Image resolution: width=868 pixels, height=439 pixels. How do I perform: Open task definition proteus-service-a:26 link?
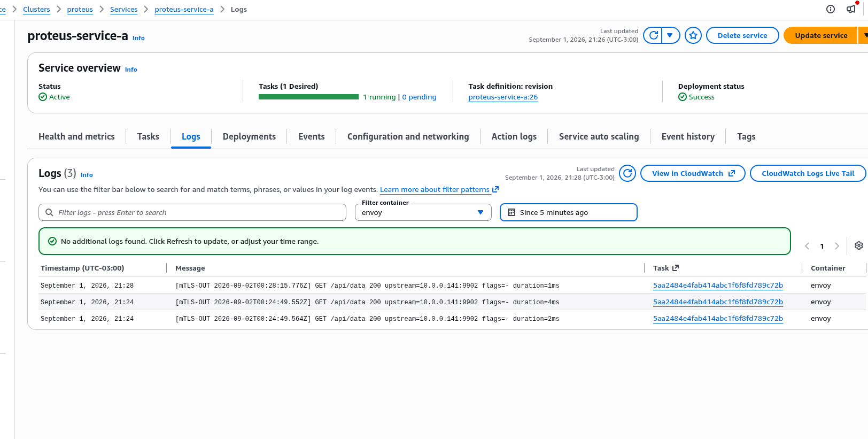pos(503,97)
